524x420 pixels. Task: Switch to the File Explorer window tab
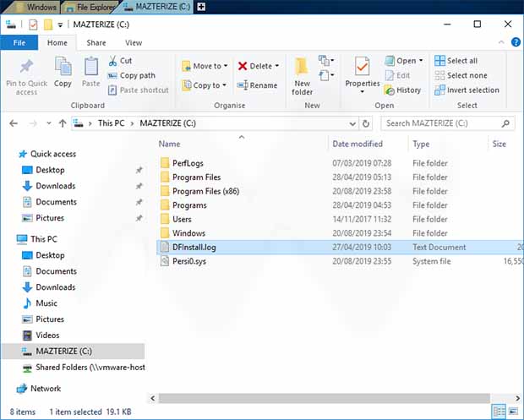[90, 7]
